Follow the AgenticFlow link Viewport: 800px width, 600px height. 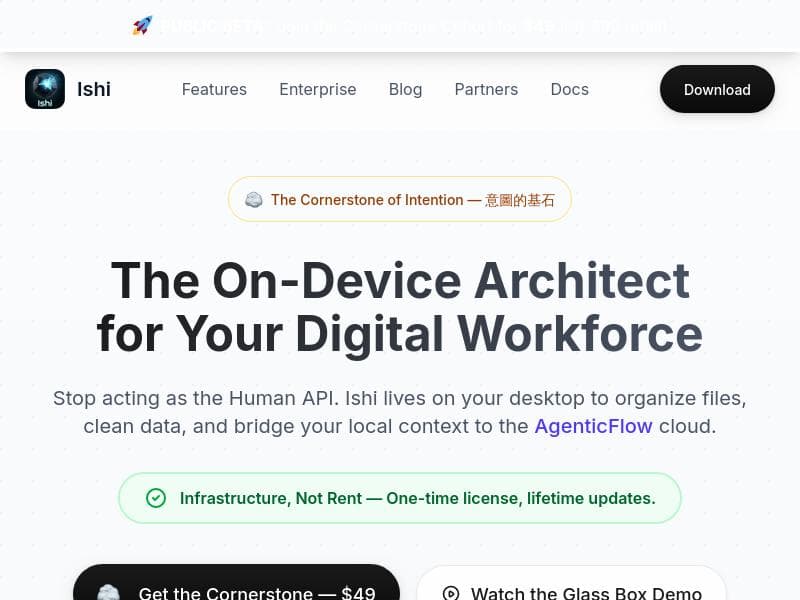tap(593, 426)
